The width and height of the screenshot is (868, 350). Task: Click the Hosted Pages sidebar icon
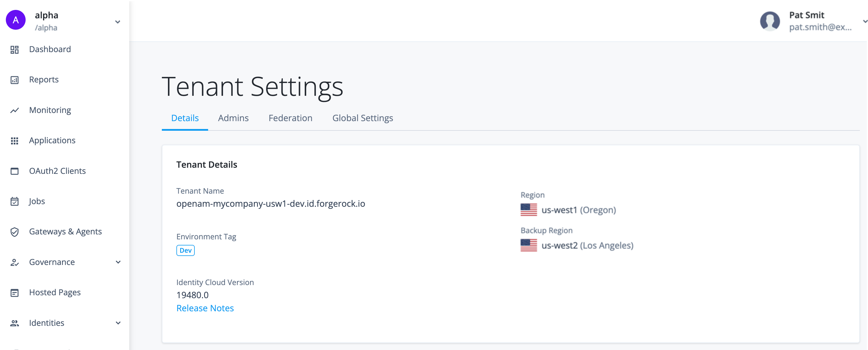coord(15,293)
